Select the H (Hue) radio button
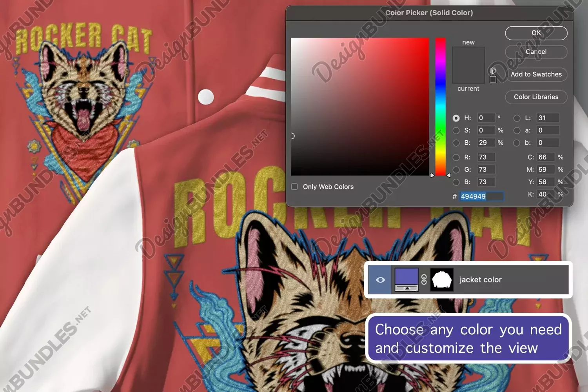The image size is (588, 392). (456, 118)
